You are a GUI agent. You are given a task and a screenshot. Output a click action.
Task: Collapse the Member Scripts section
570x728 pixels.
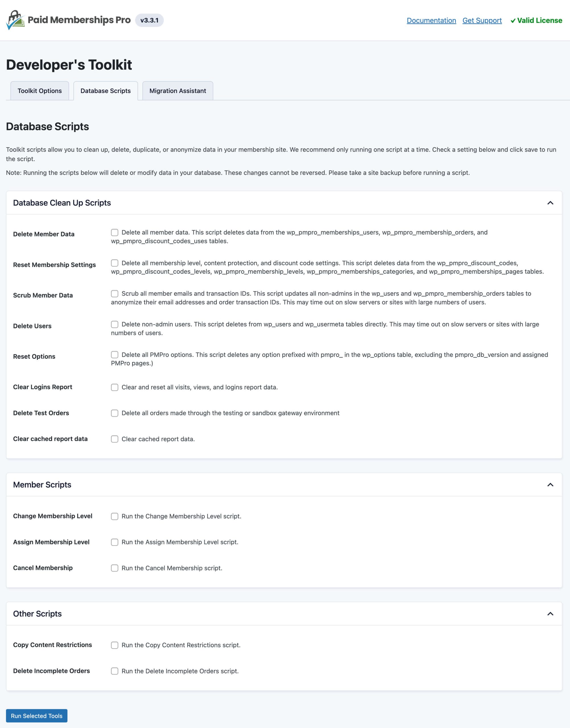[x=551, y=485]
